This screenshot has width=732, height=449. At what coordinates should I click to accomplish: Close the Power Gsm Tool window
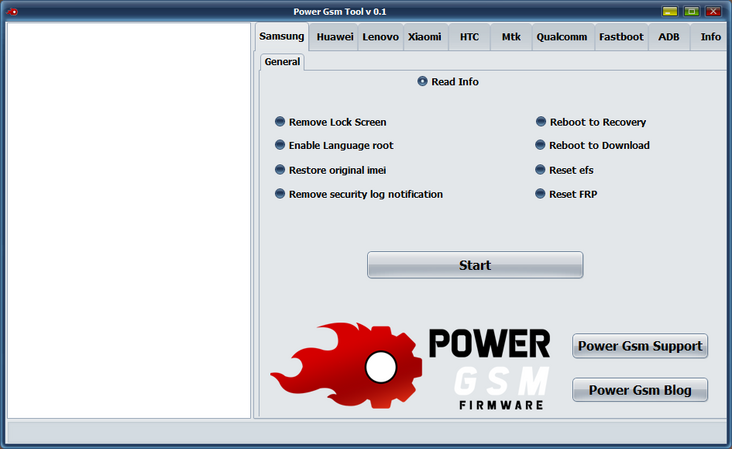[713, 12]
